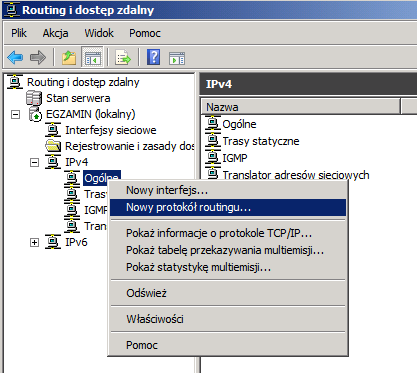The height and width of the screenshot is (373, 417).
Task: Click the Ogólne icon in right list
Action: pyautogui.click(x=213, y=124)
